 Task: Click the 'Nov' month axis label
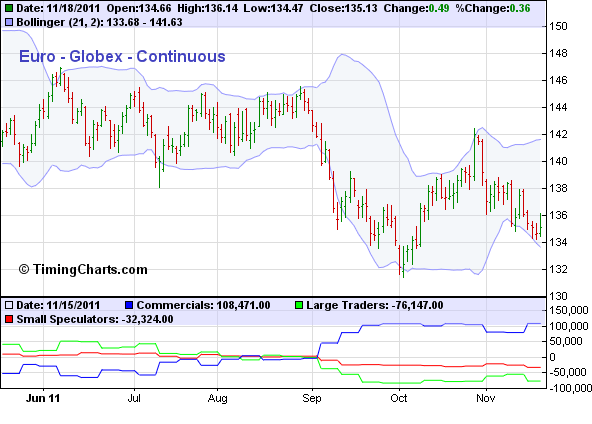tap(486, 398)
